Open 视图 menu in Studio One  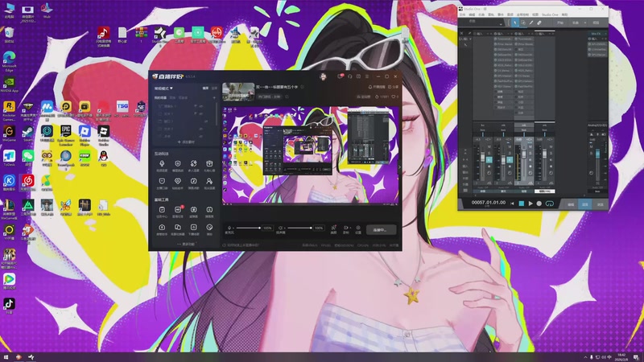pos(535,14)
